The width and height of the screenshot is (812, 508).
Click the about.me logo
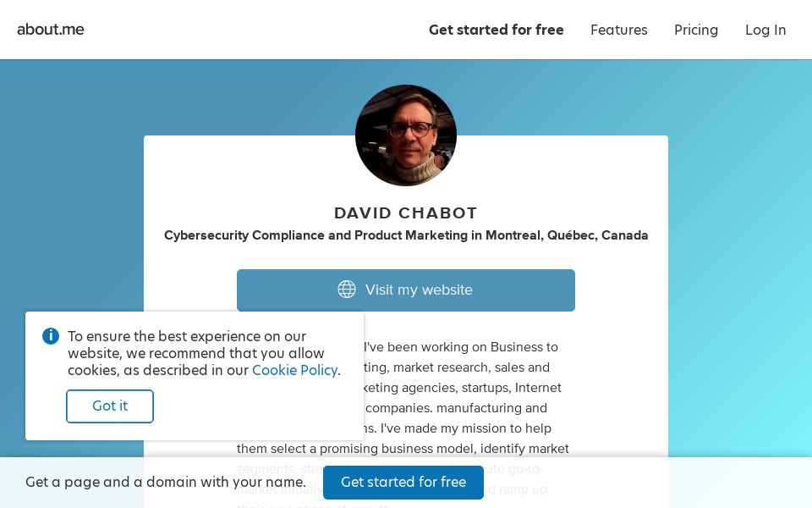pyautogui.click(x=51, y=30)
